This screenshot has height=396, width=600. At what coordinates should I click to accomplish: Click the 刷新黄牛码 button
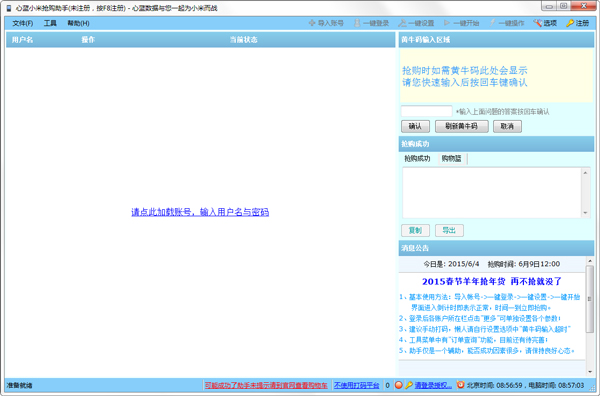[461, 126]
